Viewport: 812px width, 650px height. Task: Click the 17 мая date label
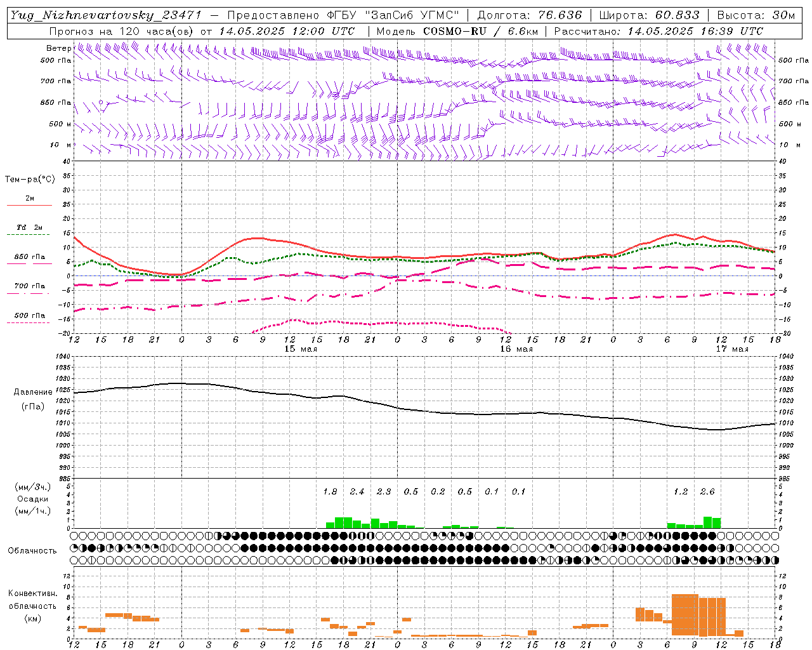coord(732,349)
